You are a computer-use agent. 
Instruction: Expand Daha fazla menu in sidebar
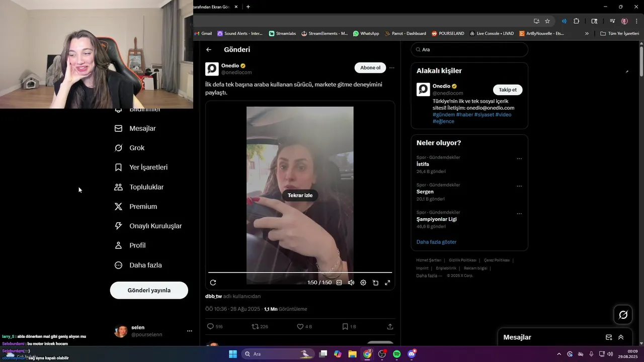[x=138, y=265]
